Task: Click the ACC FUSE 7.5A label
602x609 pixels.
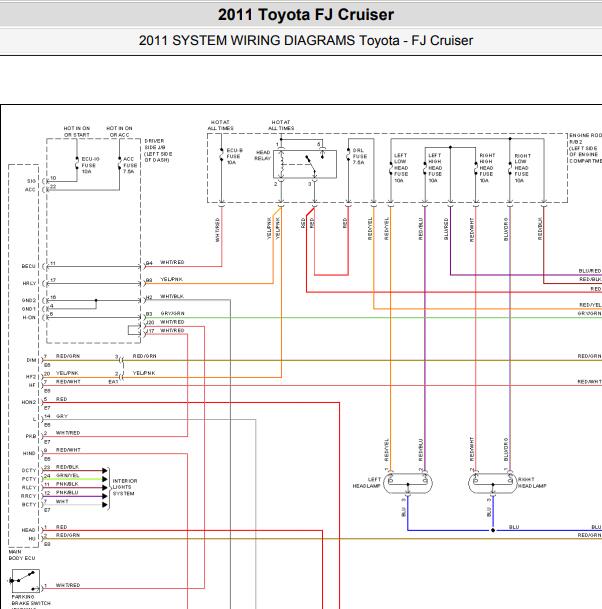Action: click(130, 165)
